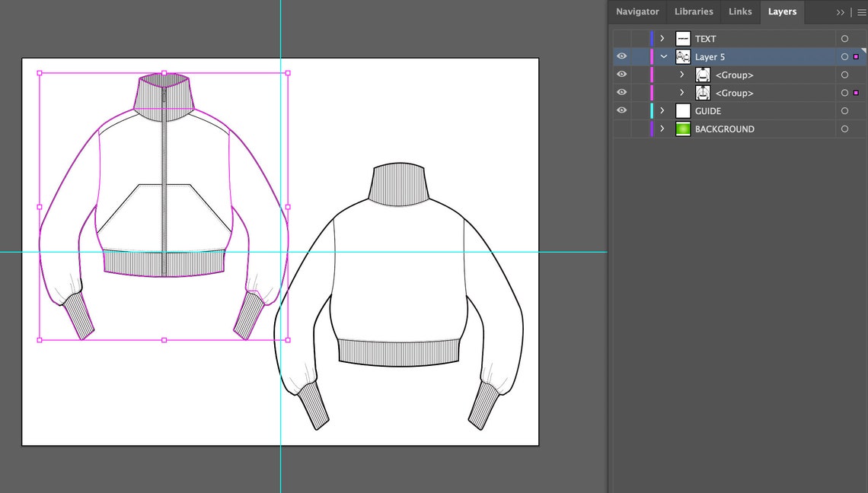Click the Layer 5 sweater thumbnail

[682, 56]
